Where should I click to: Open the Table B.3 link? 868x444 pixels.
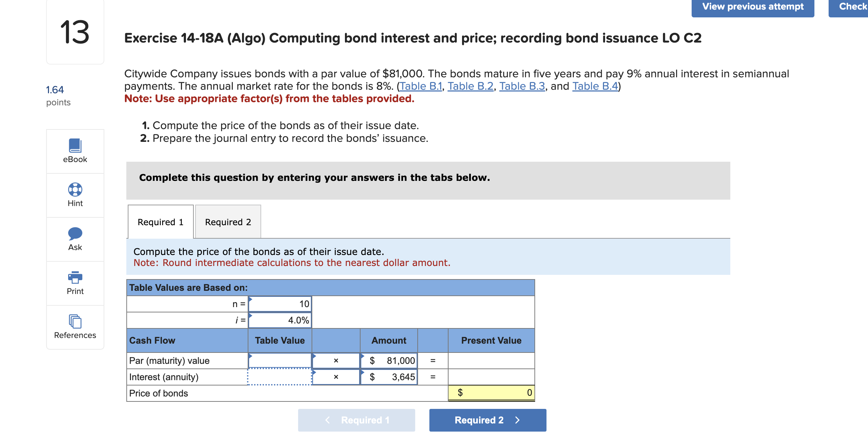(522, 86)
